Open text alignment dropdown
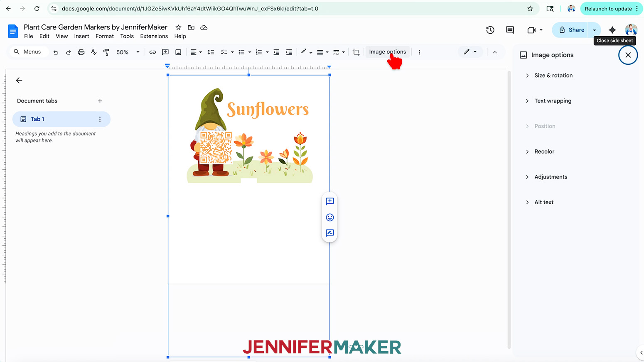Screen dimensions: 644x362 click(x=196, y=52)
